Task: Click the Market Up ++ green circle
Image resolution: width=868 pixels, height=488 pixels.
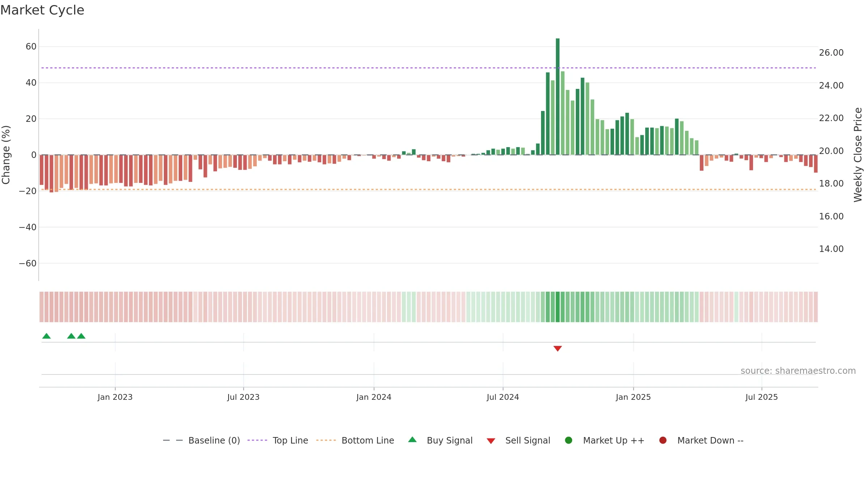Action: [569, 440]
